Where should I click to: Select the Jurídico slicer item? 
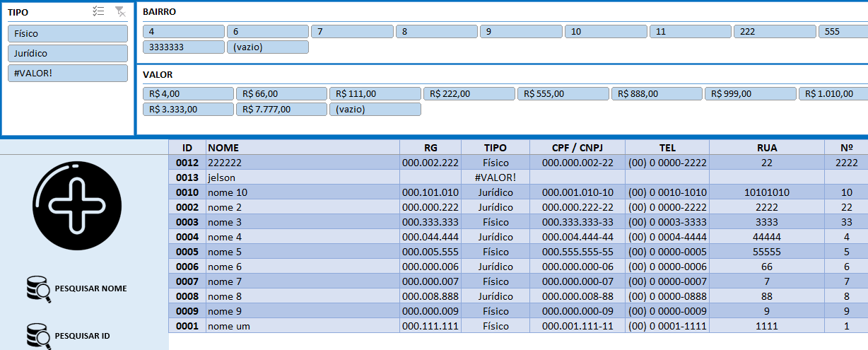(68, 53)
